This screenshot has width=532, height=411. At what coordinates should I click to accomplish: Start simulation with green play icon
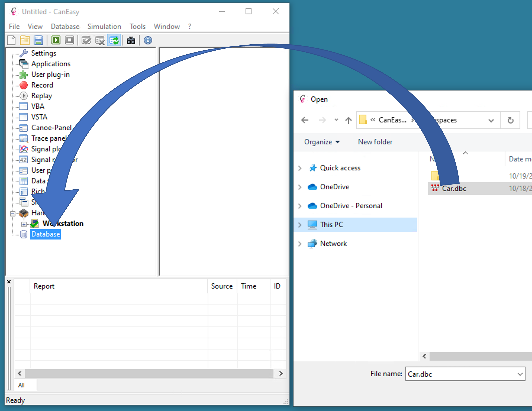pos(56,40)
